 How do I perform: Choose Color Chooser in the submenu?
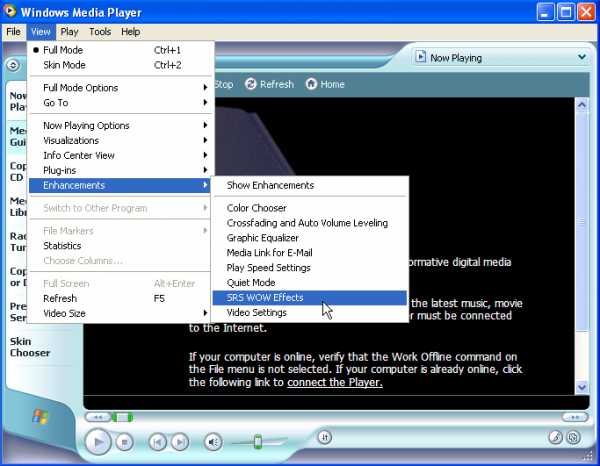click(x=310, y=208)
